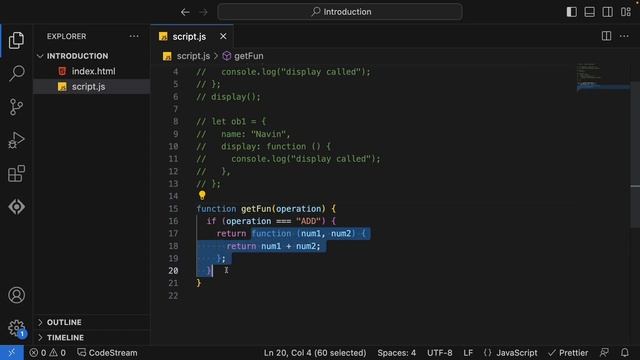640x360 pixels.
Task: Click getFun in the breadcrumb
Action: pyautogui.click(x=249, y=56)
